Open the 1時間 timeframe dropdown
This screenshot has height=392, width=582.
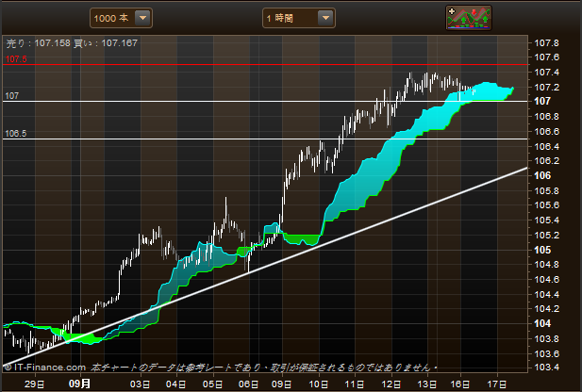click(x=299, y=18)
